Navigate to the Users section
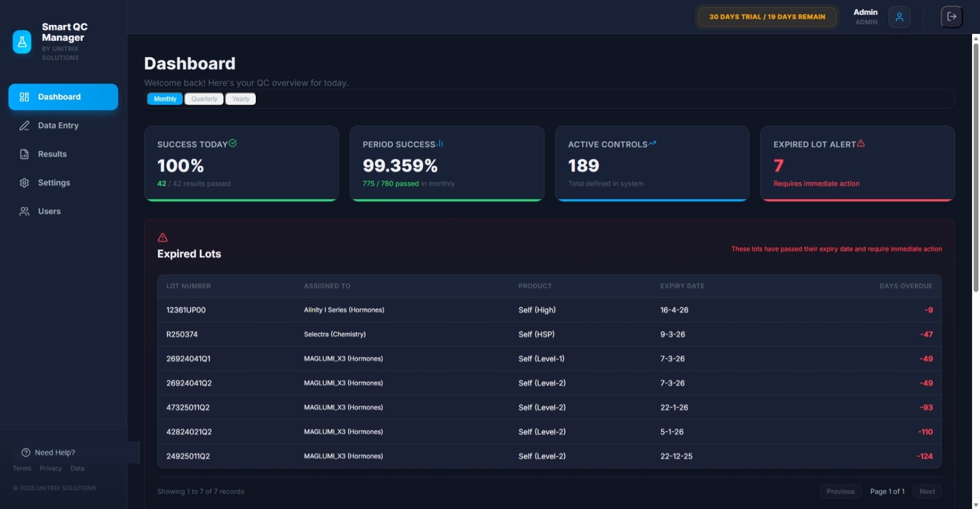Viewport: 980px width, 509px height. point(63,212)
